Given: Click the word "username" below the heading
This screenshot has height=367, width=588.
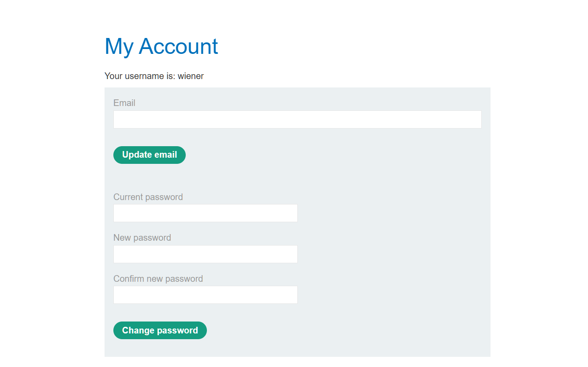Looking at the screenshot, I should (x=144, y=76).
